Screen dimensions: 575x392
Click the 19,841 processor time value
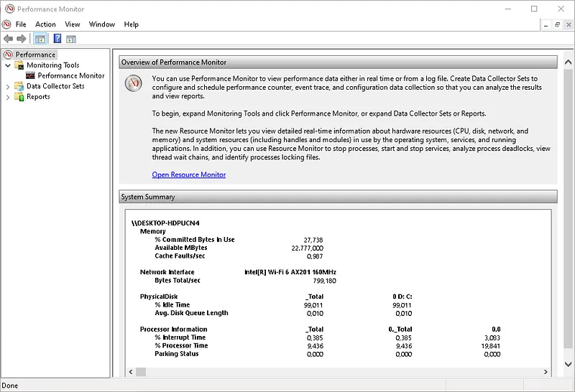point(491,346)
